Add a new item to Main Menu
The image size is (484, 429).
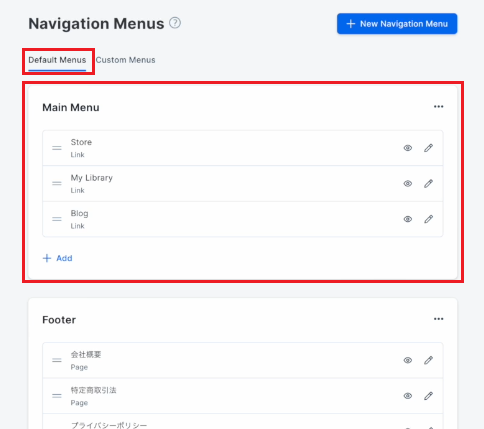[58, 258]
